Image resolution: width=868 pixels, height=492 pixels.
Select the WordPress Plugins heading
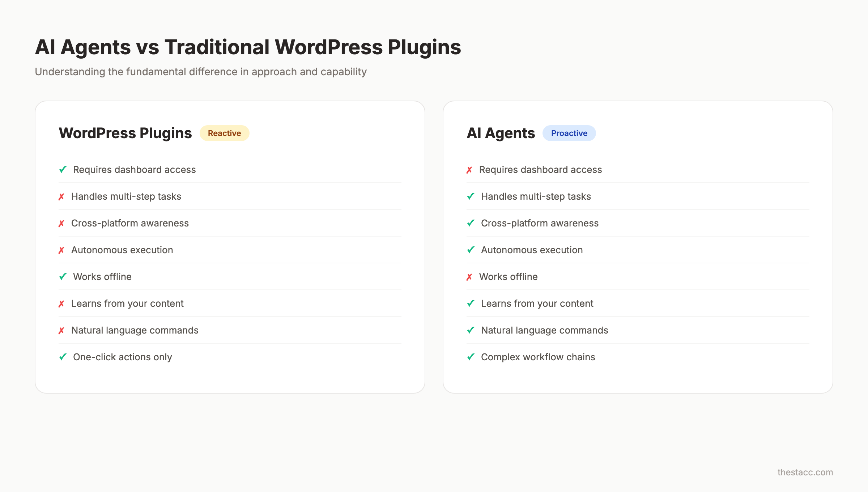pyautogui.click(x=125, y=133)
